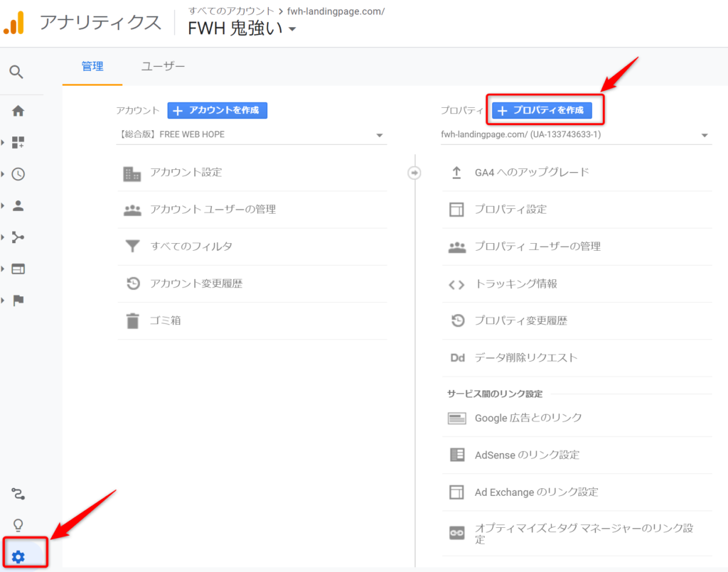Expand the Customization section arrow
Viewport: 728px width, 572px height.
(3, 142)
